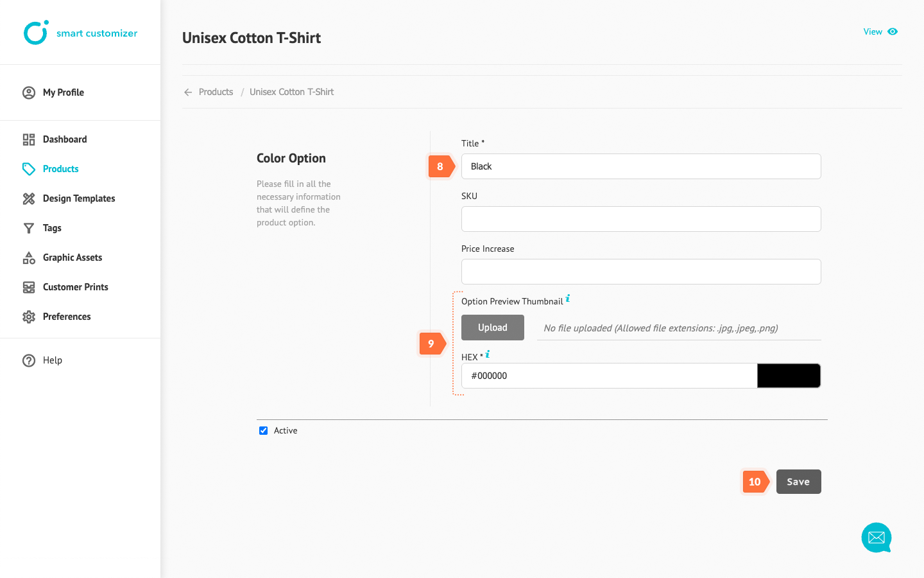Click the Graphic Assets shapes icon
Screen dimensions: 924x578
[29, 258]
